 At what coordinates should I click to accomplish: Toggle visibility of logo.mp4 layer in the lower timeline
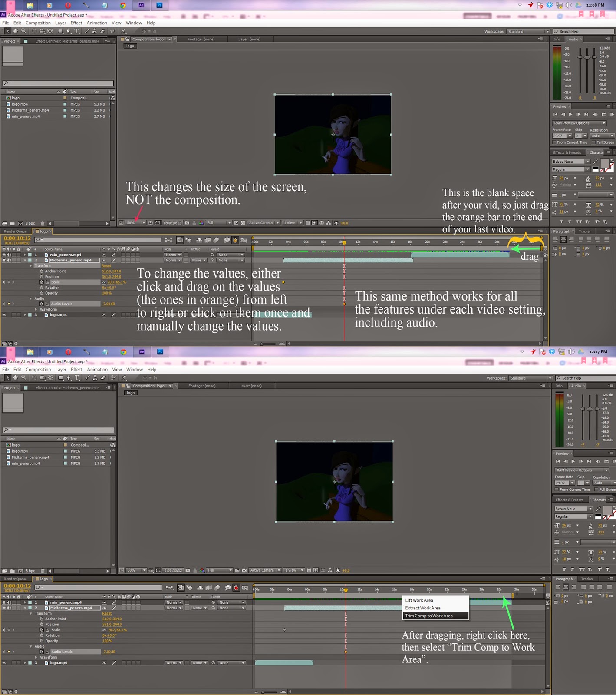[4, 663]
